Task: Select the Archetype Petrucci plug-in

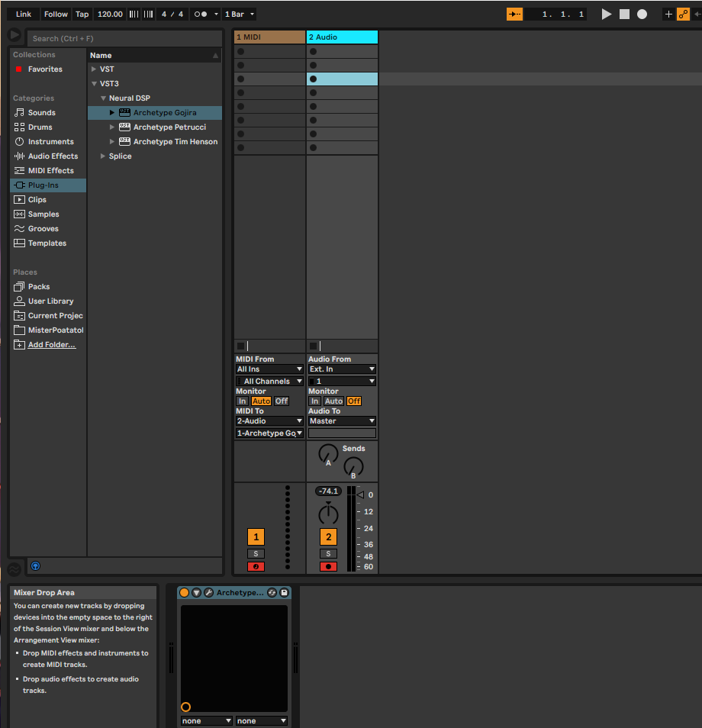Action: point(169,127)
